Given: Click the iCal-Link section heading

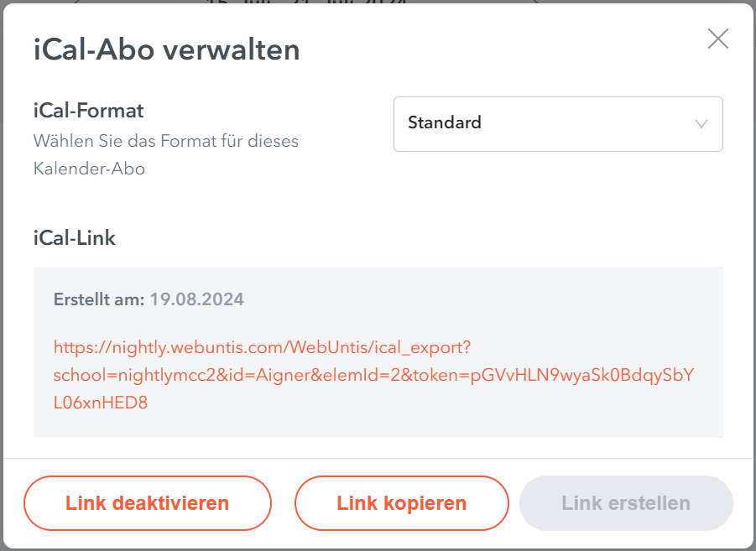Looking at the screenshot, I should click(x=74, y=237).
